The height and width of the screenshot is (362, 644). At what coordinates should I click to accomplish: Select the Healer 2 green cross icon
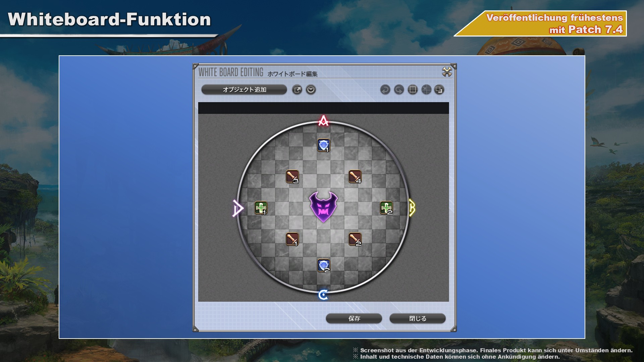tap(386, 208)
